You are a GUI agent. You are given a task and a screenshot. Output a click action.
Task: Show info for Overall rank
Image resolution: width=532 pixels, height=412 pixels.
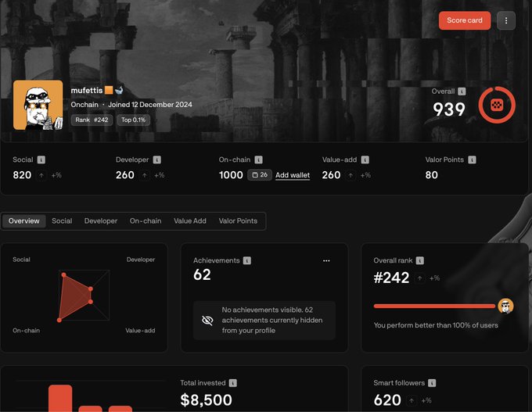[x=419, y=260]
